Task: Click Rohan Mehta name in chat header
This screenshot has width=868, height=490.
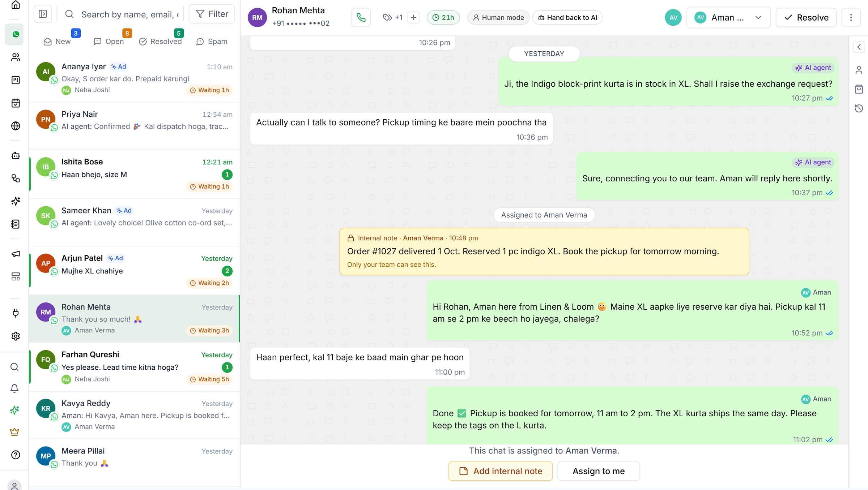Action: pyautogui.click(x=298, y=10)
